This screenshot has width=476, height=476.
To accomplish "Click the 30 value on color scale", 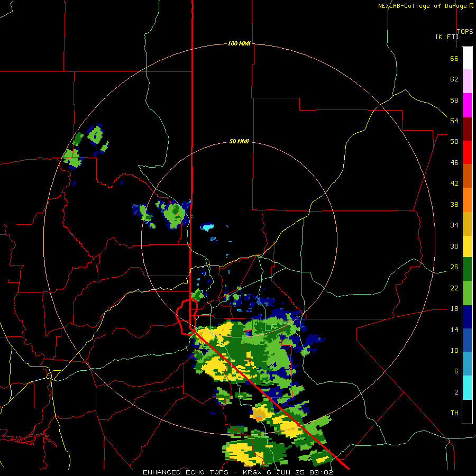I will pos(454,246).
